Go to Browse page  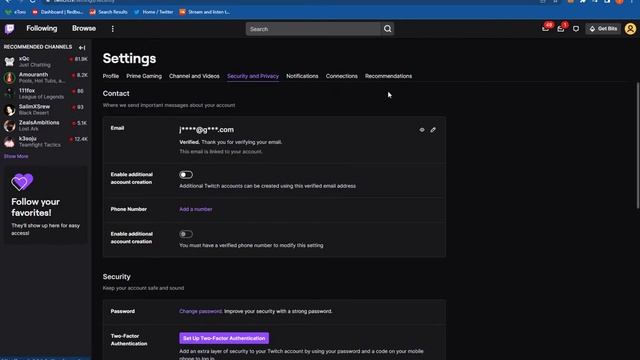click(84, 28)
